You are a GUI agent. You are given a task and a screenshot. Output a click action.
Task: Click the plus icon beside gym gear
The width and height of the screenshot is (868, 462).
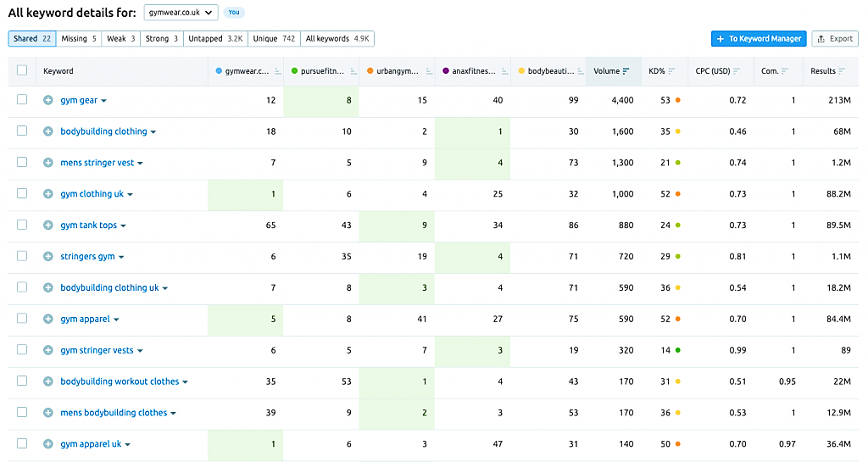pos(48,100)
